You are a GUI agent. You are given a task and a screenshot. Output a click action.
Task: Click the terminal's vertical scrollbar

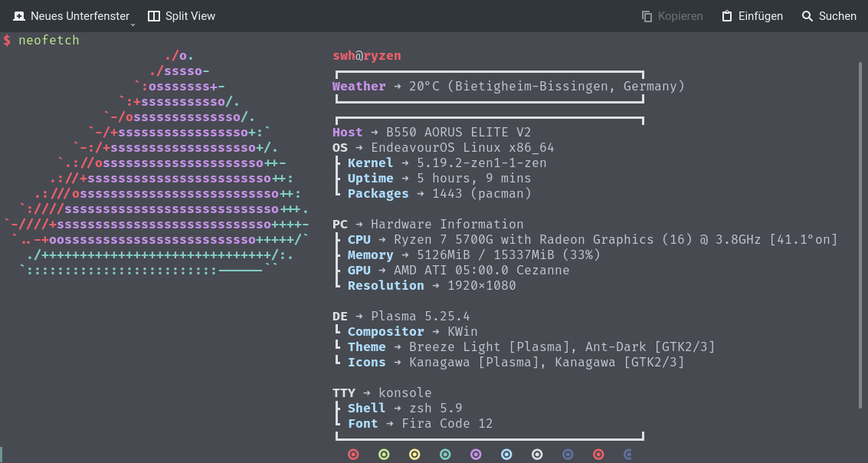click(x=860, y=234)
